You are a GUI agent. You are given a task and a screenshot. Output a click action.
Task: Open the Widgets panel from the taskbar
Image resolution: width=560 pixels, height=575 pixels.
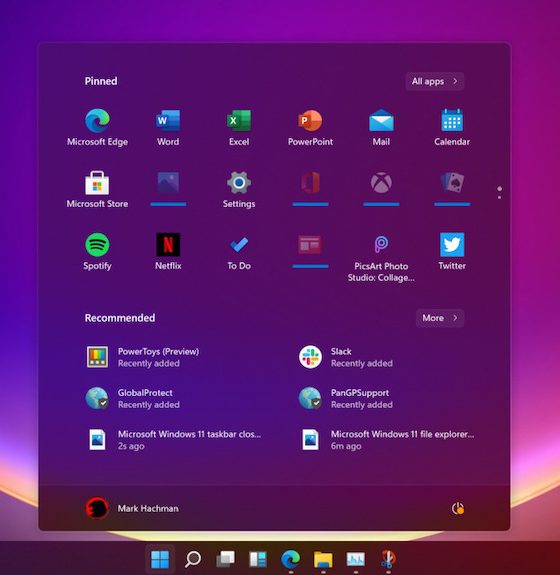point(258,559)
